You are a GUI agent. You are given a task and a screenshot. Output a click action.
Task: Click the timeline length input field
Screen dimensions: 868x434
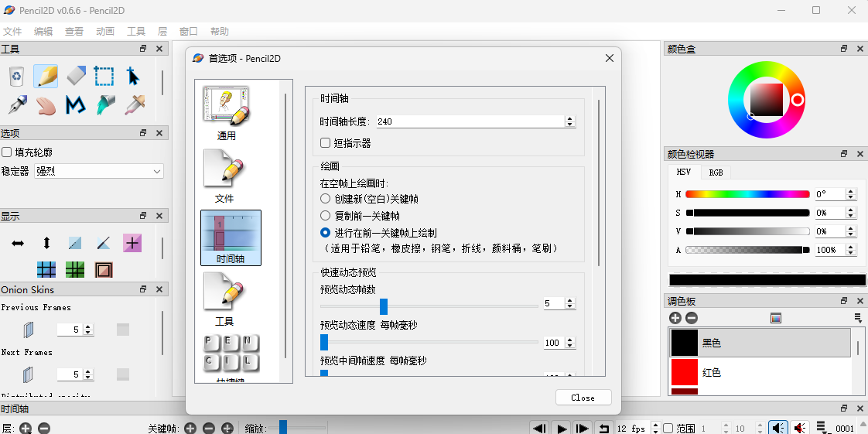pyautogui.click(x=470, y=121)
